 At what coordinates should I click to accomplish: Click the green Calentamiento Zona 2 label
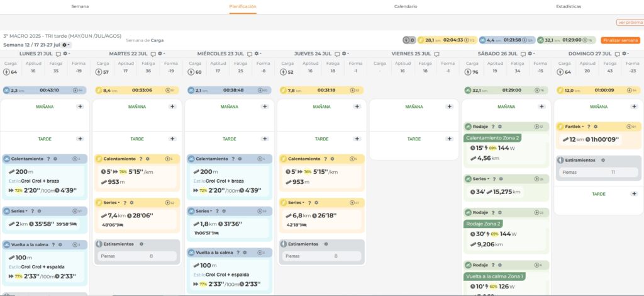(x=492, y=138)
